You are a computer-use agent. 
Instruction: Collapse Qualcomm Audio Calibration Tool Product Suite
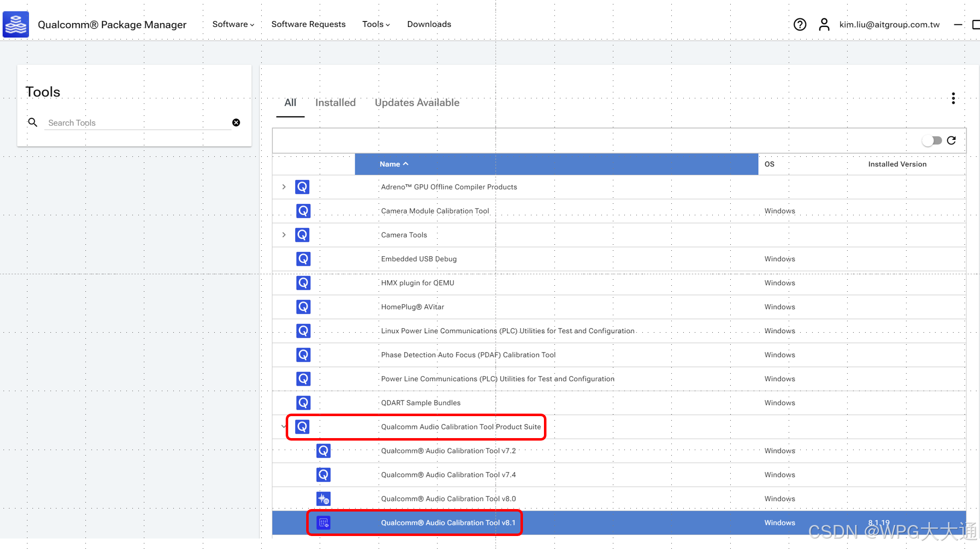pyautogui.click(x=284, y=427)
